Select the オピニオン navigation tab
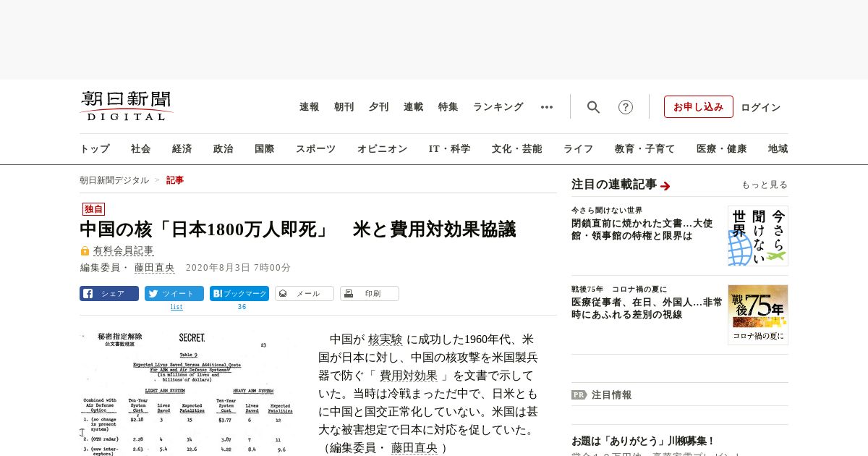The width and height of the screenshot is (868, 456). click(x=382, y=149)
